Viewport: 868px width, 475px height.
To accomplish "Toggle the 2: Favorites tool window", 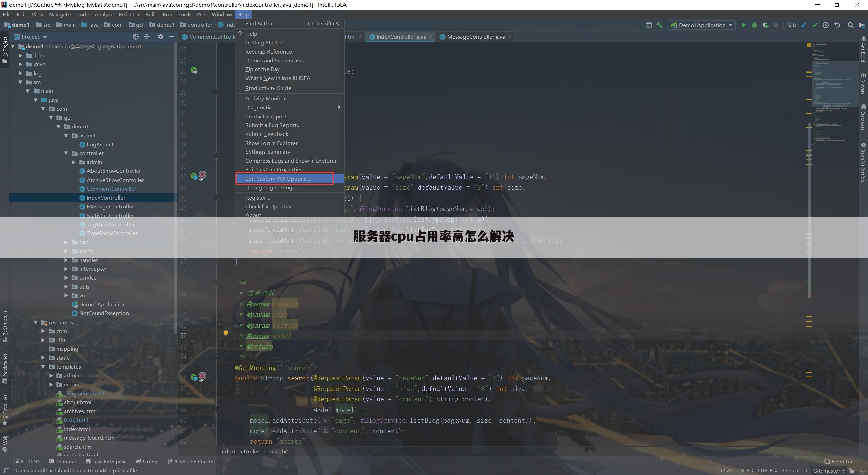I will pyautogui.click(x=5, y=410).
